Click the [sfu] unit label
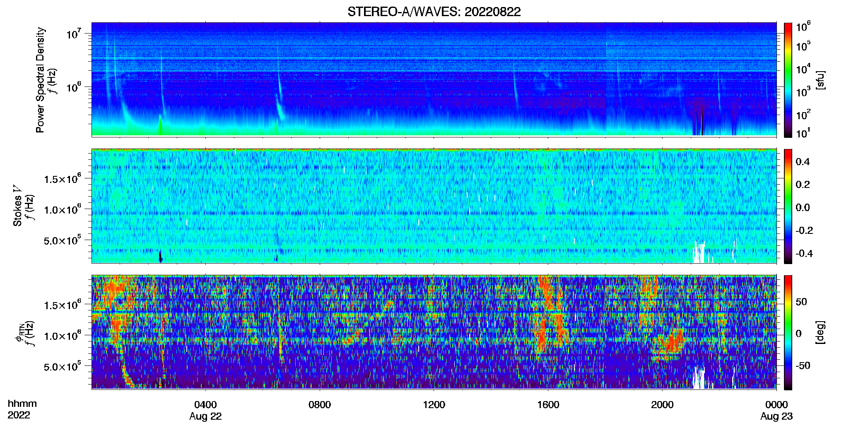The width and height of the screenshot is (868, 447). [821, 80]
